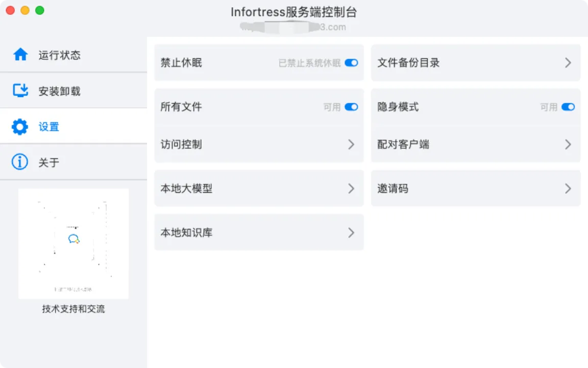Image resolution: width=588 pixels, height=368 pixels.
Task: Open the 配对客户端 label
Action: point(403,144)
